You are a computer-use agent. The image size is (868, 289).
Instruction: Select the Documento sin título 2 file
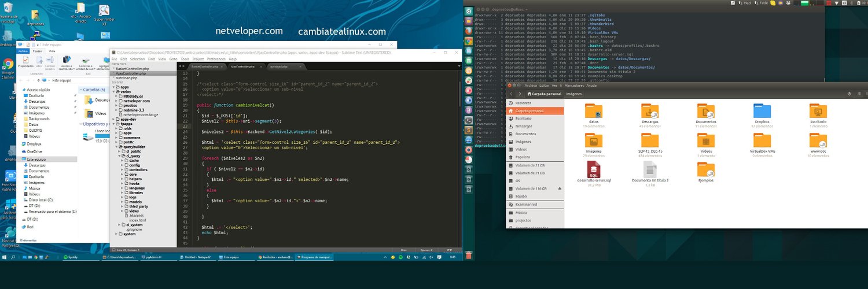click(650, 169)
